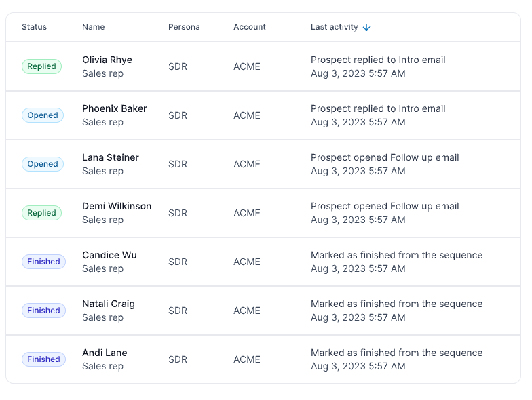Click the Persona column header
The width and height of the screenshot is (532, 400).
(x=184, y=27)
